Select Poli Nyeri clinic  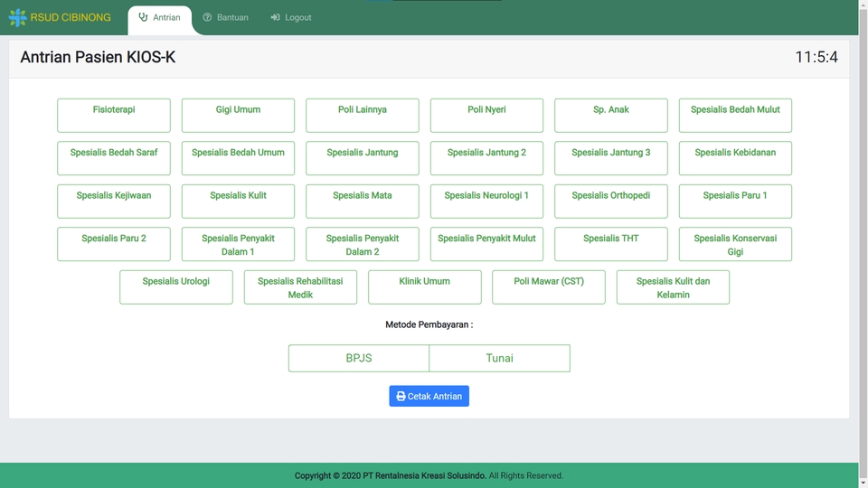point(486,116)
